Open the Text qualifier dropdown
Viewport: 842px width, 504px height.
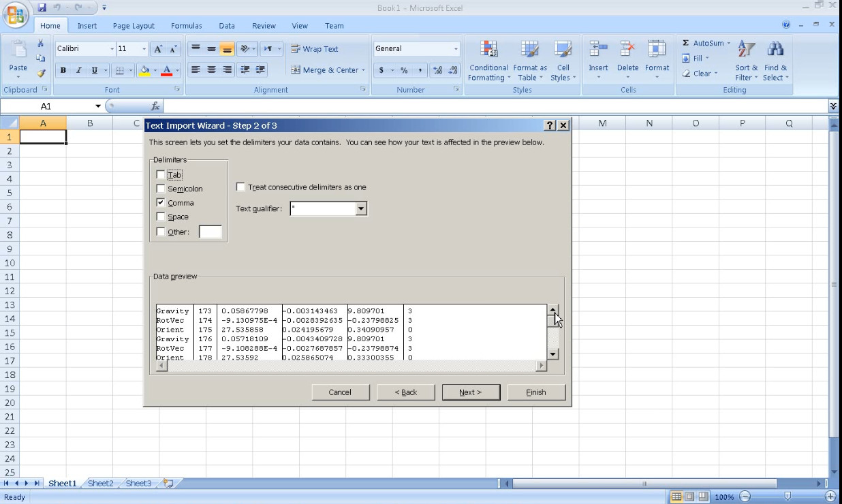(x=361, y=208)
